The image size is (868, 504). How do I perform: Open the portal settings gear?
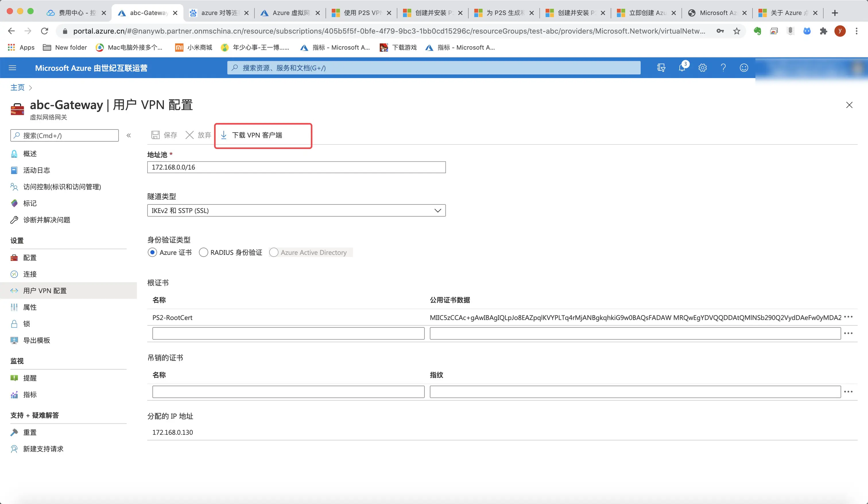click(702, 68)
